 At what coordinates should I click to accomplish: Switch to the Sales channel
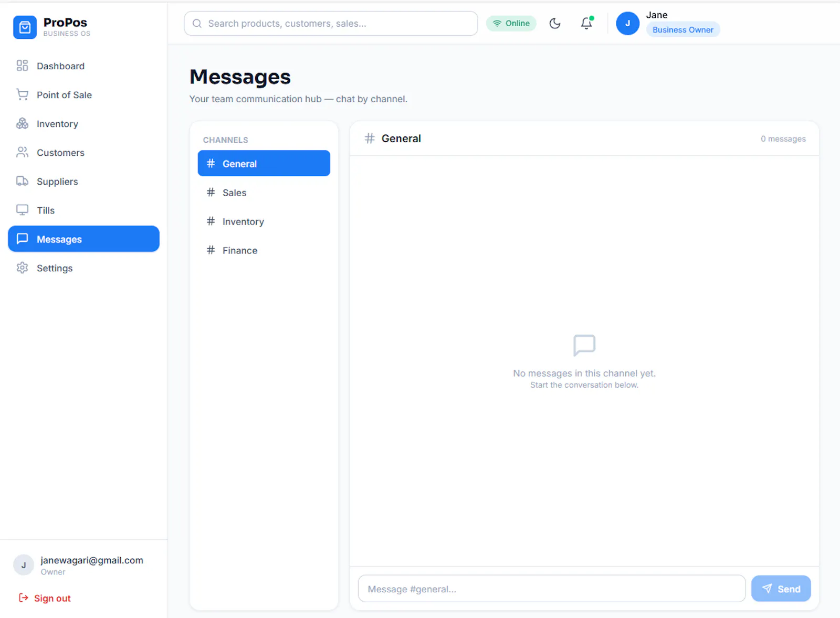264,193
